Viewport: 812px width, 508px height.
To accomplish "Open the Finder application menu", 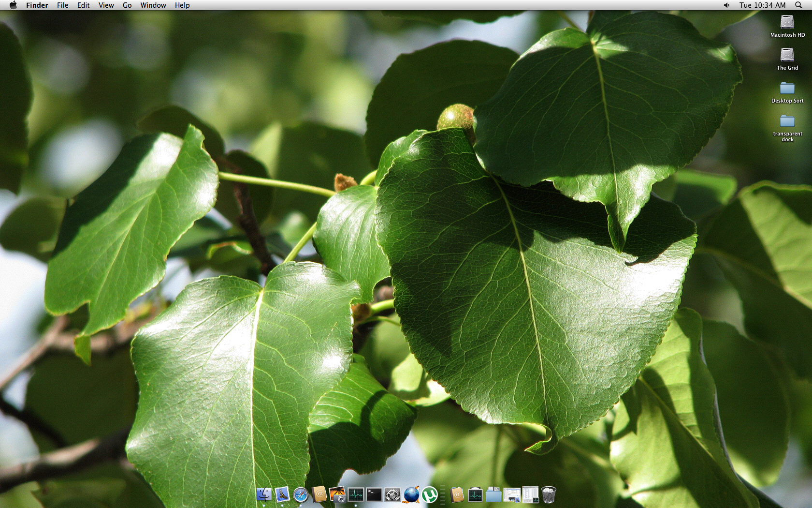I will 37,5.
